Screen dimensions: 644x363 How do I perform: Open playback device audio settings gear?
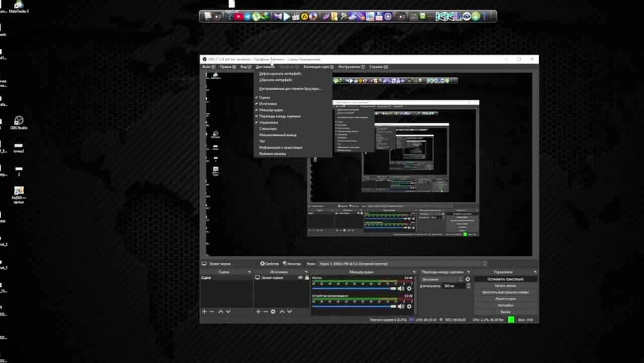click(x=409, y=306)
